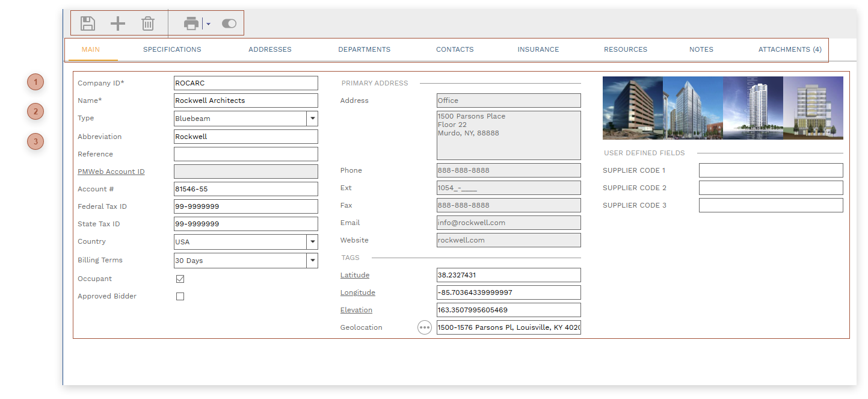Click the Add new record plus icon

coord(118,23)
